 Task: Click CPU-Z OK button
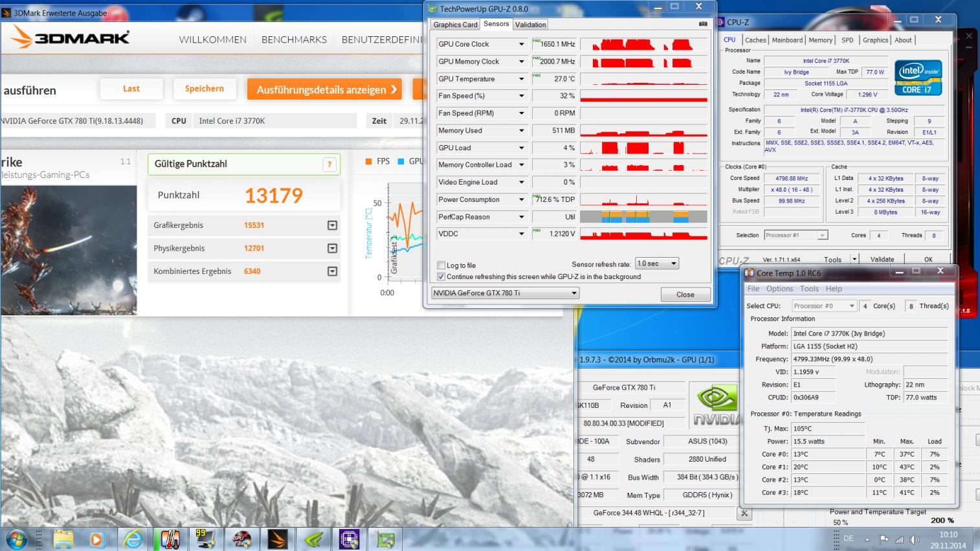[928, 259]
